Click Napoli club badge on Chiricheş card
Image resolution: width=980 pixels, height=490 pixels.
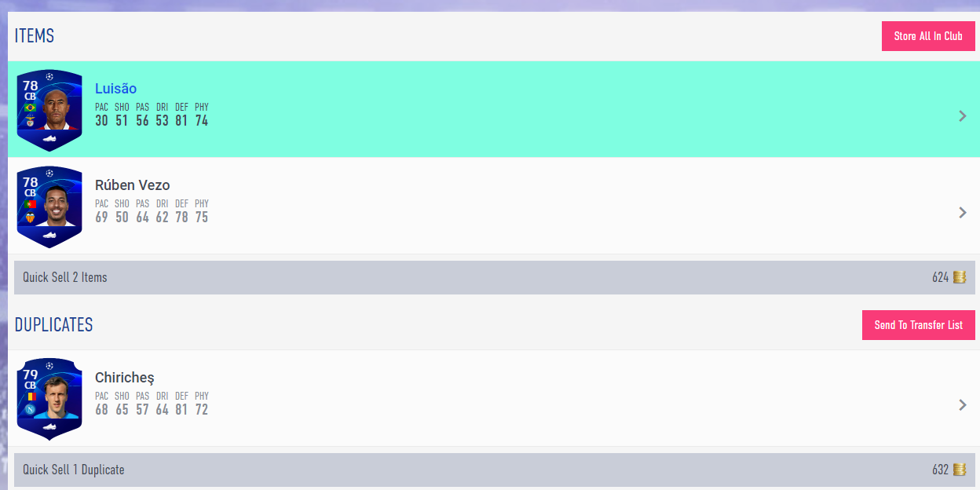click(31, 409)
